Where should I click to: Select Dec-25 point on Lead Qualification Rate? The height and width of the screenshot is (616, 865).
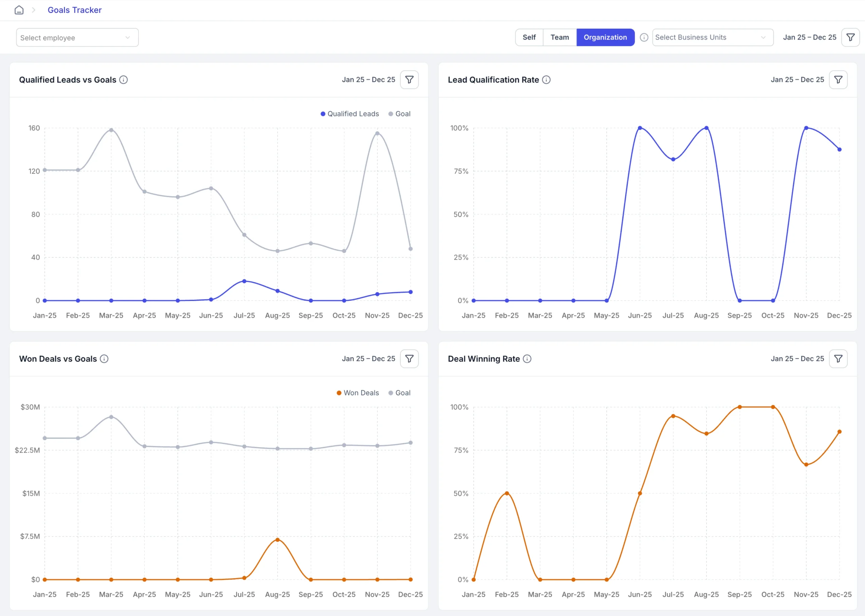[839, 150]
